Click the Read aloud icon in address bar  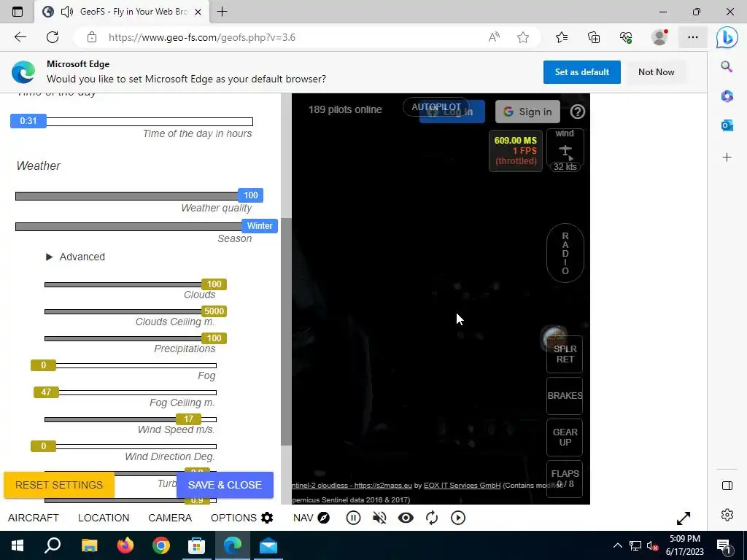[495, 37]
